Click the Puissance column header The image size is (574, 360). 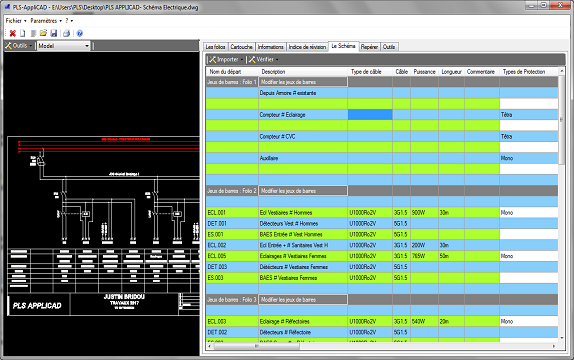coord(425,72)
